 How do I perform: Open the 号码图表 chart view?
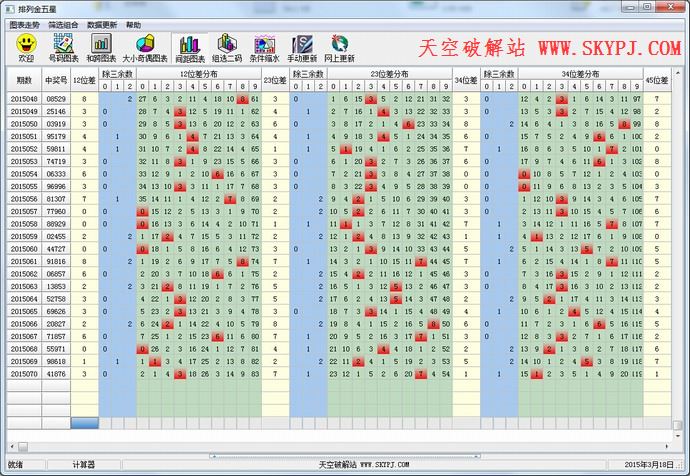tap(65, 48)
